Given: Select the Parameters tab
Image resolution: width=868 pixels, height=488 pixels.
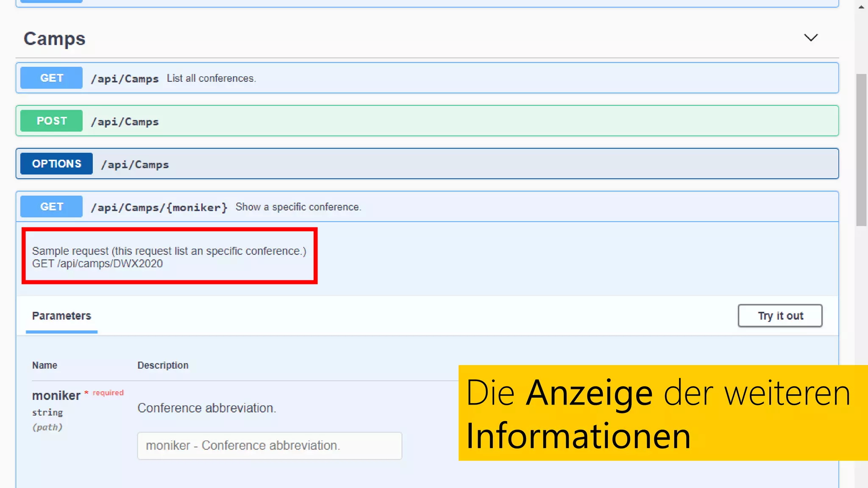Looking at the screenshot, I should click(x=61, y=316).
